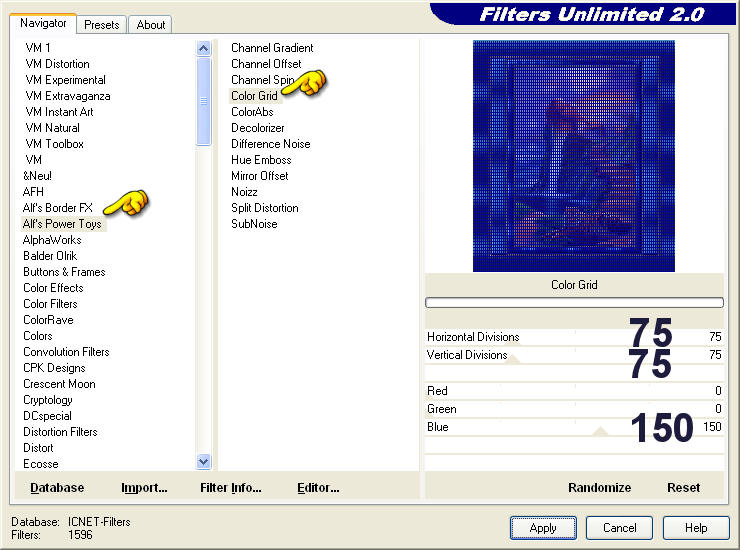
Task: Open the filter Editor...
Action: (x=318, y=488)
